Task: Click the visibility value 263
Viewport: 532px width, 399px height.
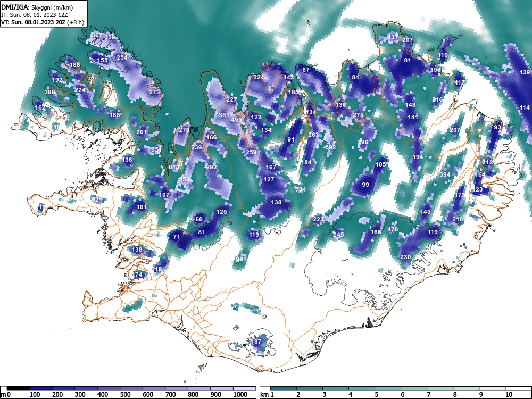Action: [x=313, y=135]
